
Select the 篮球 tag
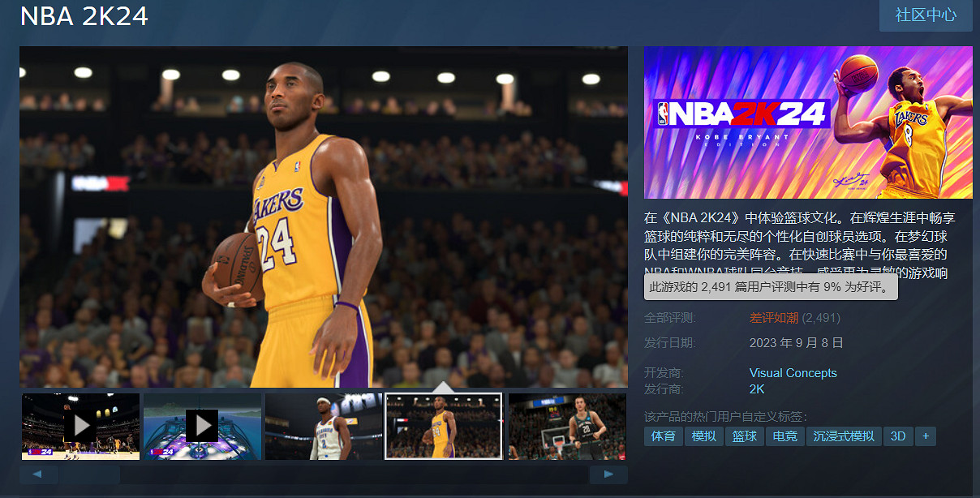pyautogui.click(x=744, y=436)
